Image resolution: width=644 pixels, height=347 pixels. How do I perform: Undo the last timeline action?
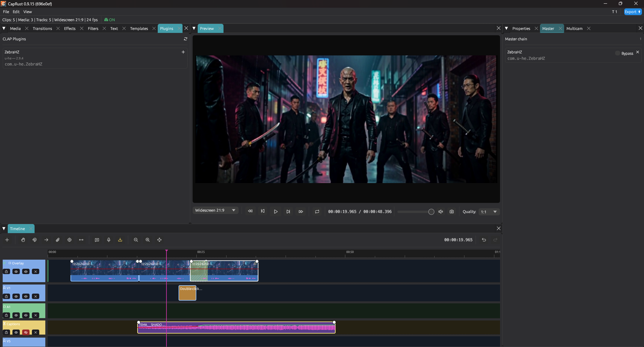pos(484,240)
